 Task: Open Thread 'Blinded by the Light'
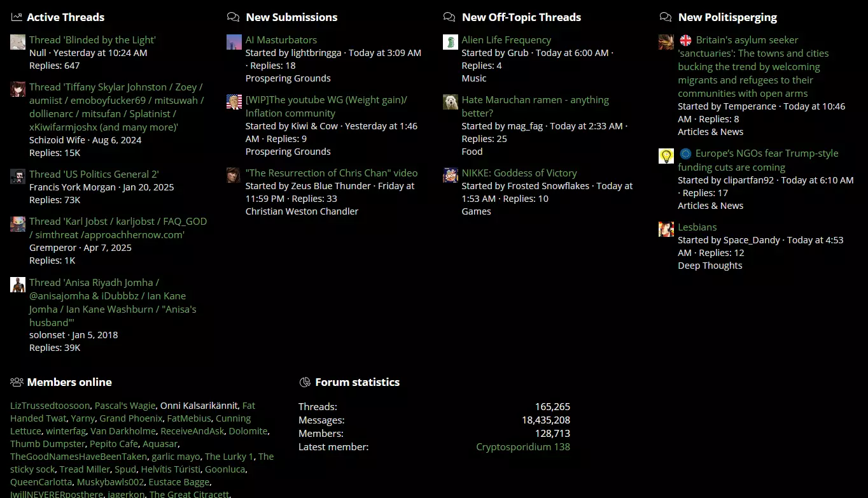(x=92, y=40)
